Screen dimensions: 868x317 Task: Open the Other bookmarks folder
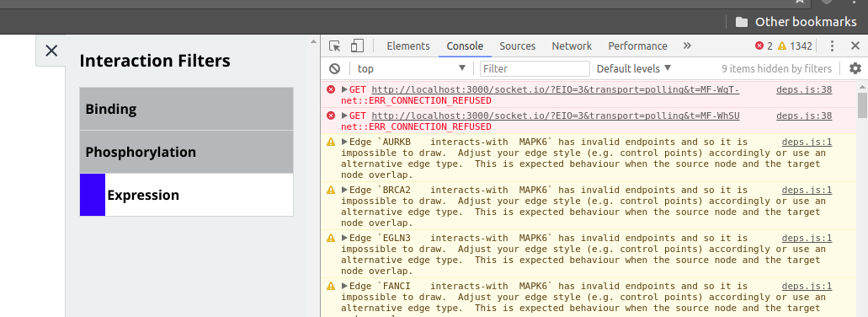796,22
